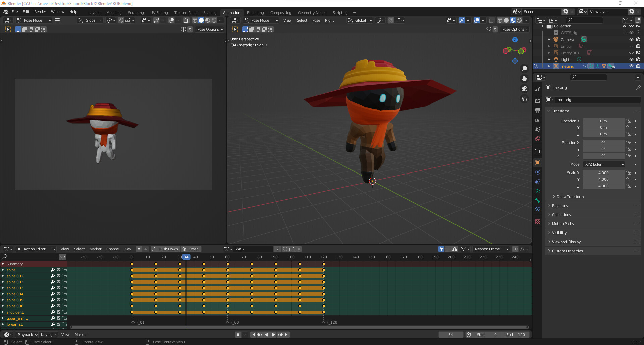Switch to the Shading workspace tab
The image size is (644, 345).
[x=210, y=13]
